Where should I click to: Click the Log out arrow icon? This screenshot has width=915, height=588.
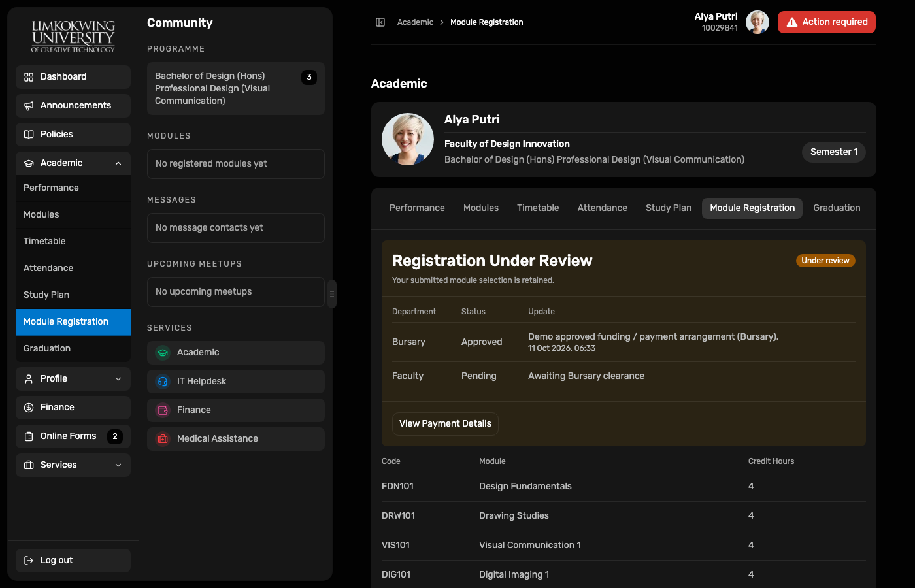(29, 561)
